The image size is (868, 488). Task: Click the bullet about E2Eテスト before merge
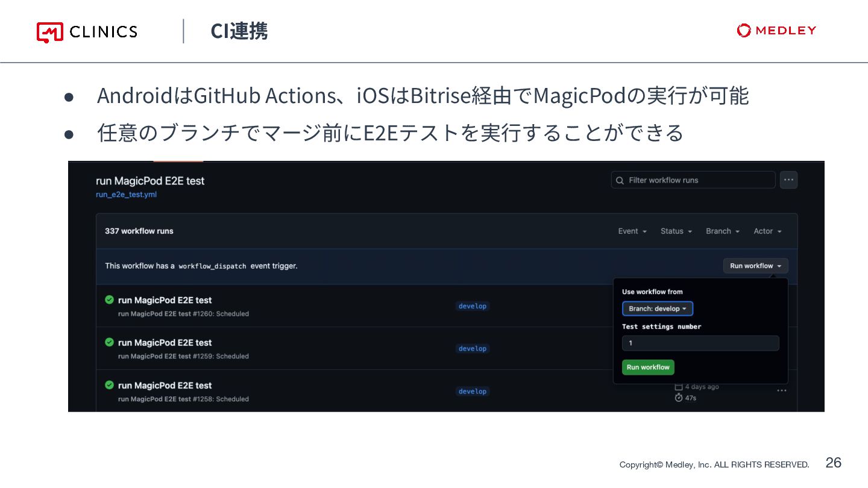(390, 133)
